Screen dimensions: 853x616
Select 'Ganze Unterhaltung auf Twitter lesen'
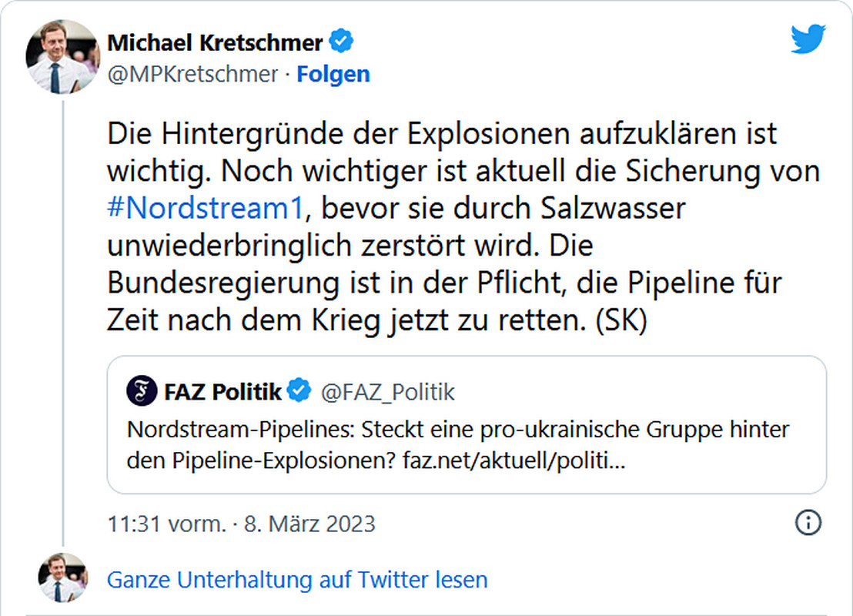click(x=296, y=579)
